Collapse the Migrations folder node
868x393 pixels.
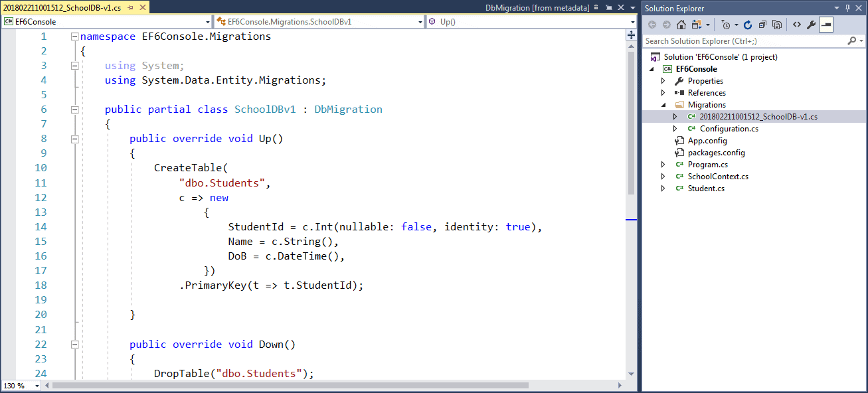tap(663, 104)
